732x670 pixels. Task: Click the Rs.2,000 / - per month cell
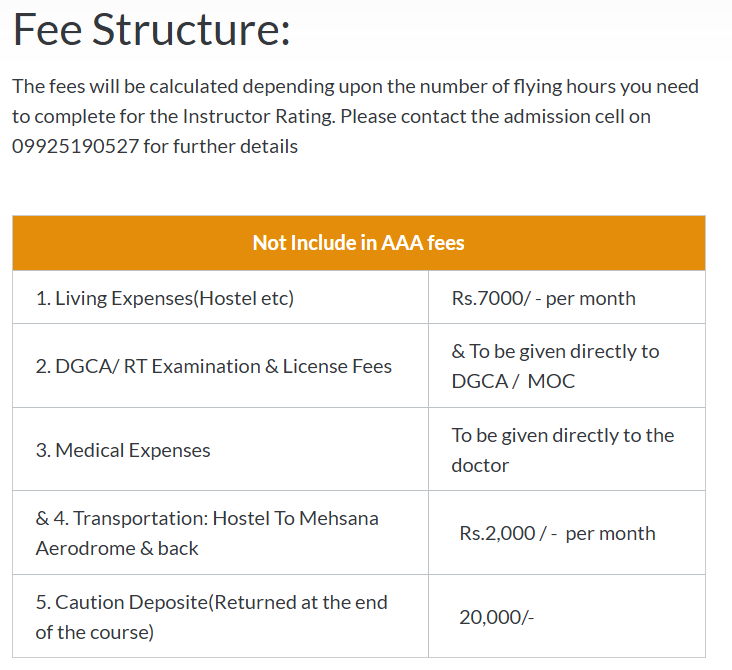click(557, 533)
